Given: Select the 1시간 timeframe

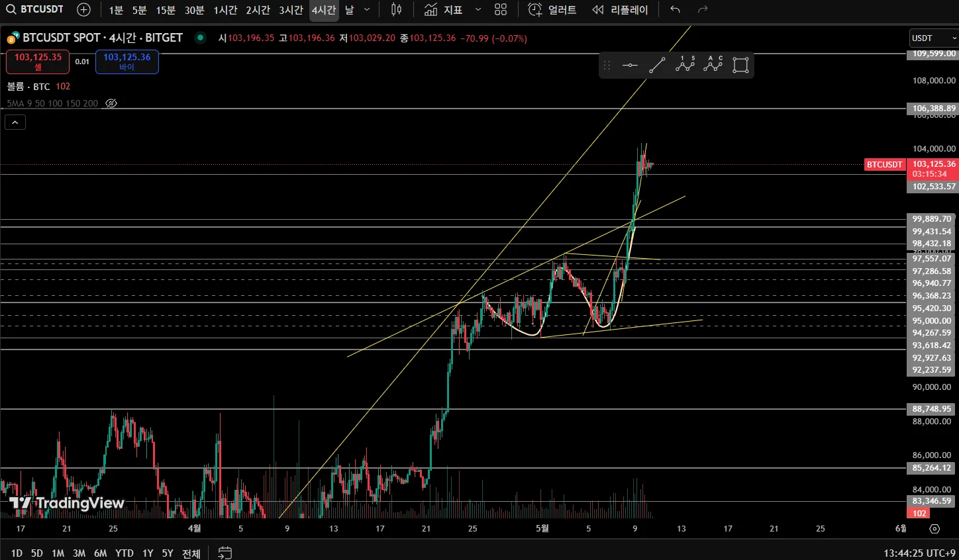Looking at the screenshot, I should click(225, 10).
